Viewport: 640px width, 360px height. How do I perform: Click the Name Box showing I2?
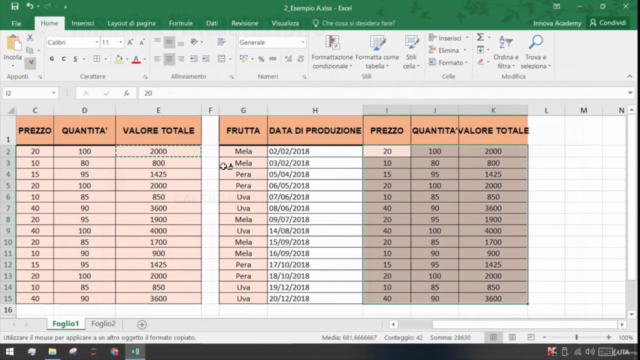pos(29,93)
